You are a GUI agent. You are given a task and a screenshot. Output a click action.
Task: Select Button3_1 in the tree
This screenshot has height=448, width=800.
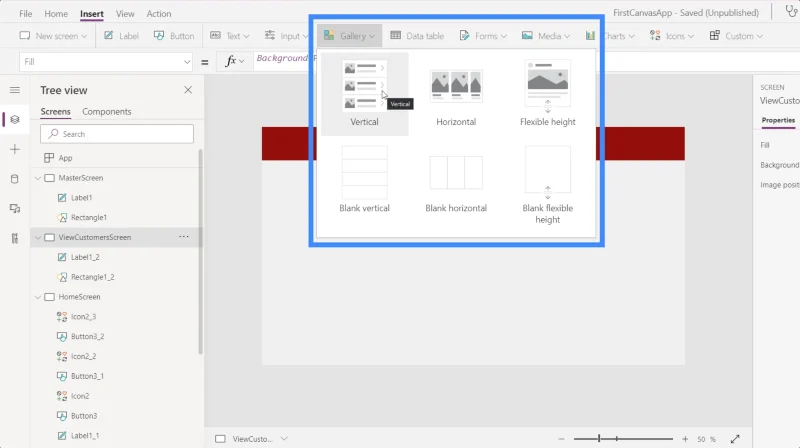coord(87,377)
